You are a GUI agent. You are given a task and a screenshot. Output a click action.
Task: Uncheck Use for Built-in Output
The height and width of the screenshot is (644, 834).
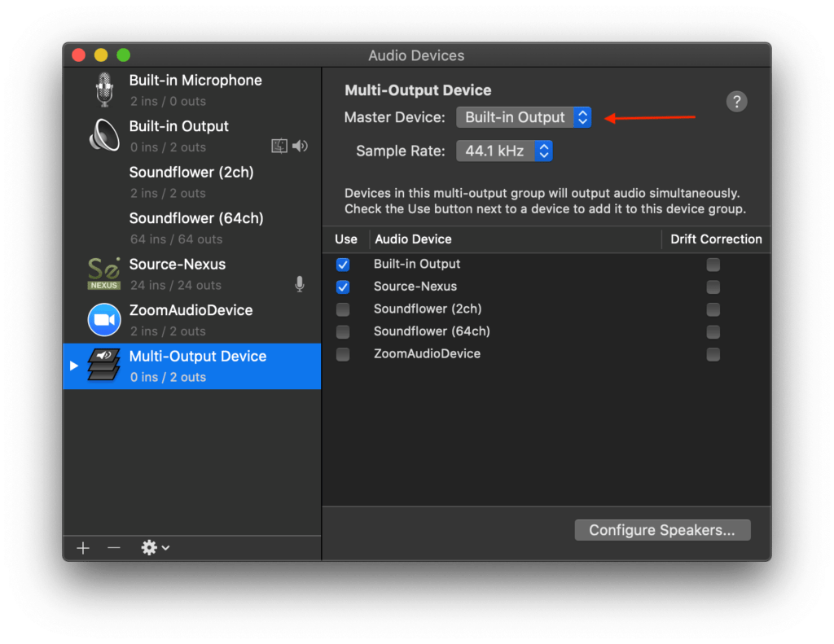tap(343, 265)
